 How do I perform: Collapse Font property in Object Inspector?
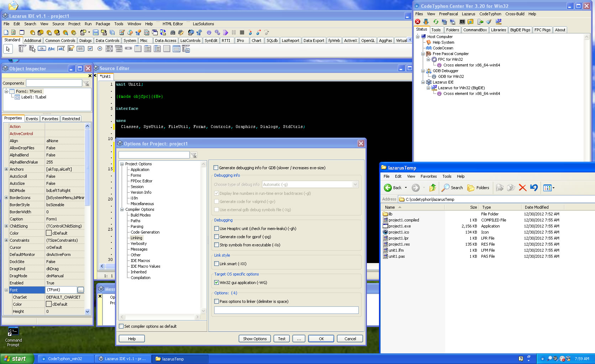click(6, 290)
